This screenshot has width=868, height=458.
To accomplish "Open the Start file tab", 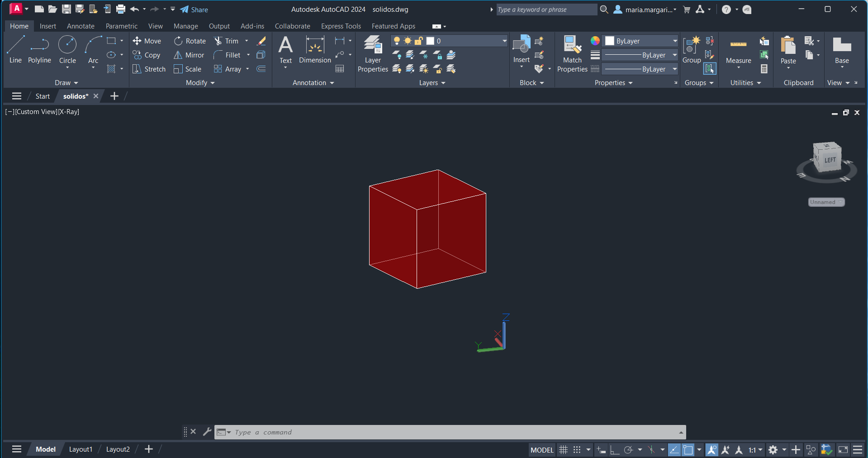I will tap(43, 96).
